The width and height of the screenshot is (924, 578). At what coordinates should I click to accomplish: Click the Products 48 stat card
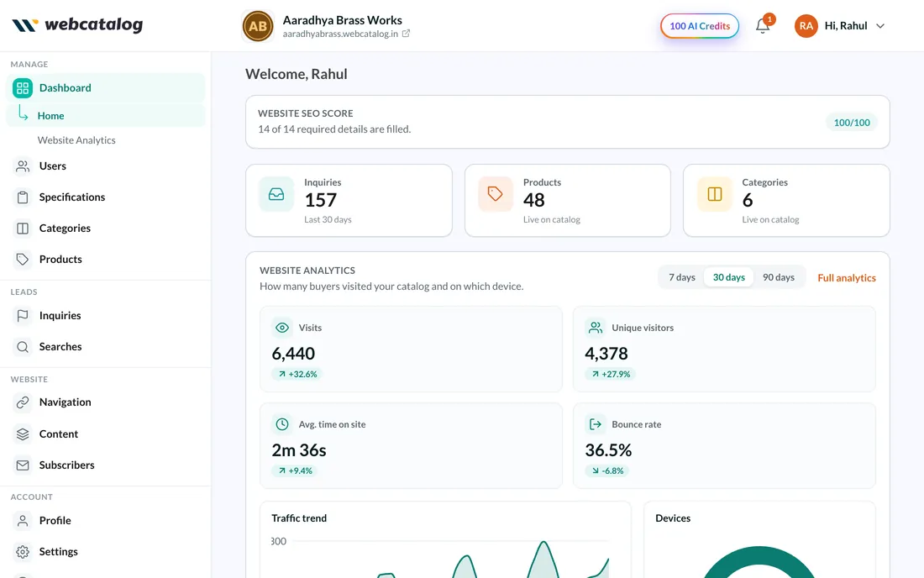(x=568, y=201)
